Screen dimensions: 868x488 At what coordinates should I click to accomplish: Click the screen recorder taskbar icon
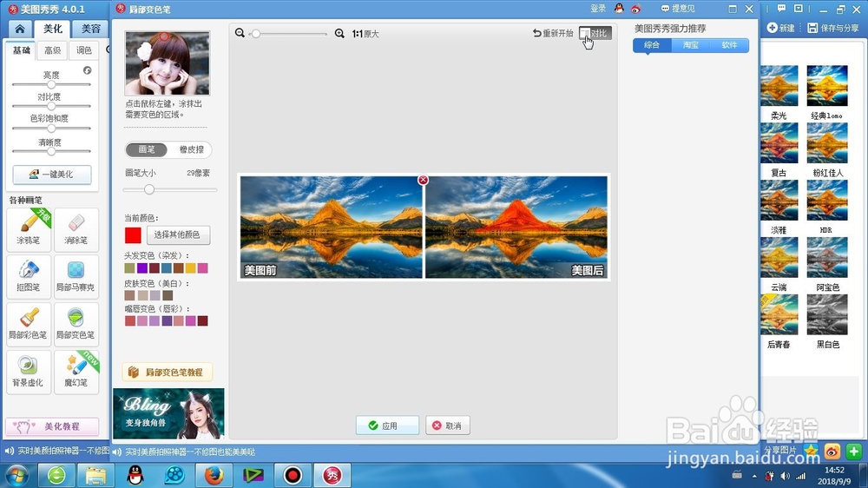click(293, 475)
